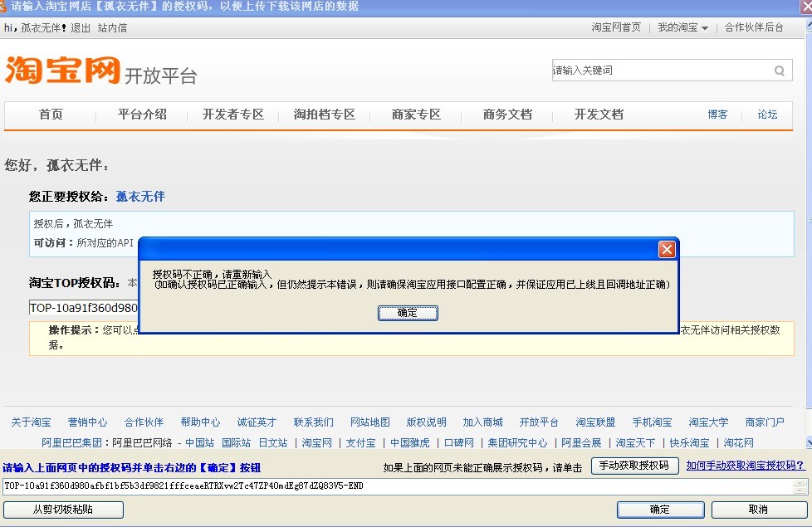Open the 淘花网 footer link
Viewport: 812px width, 527px height.
pyautogui.click(x=738, y=443)
